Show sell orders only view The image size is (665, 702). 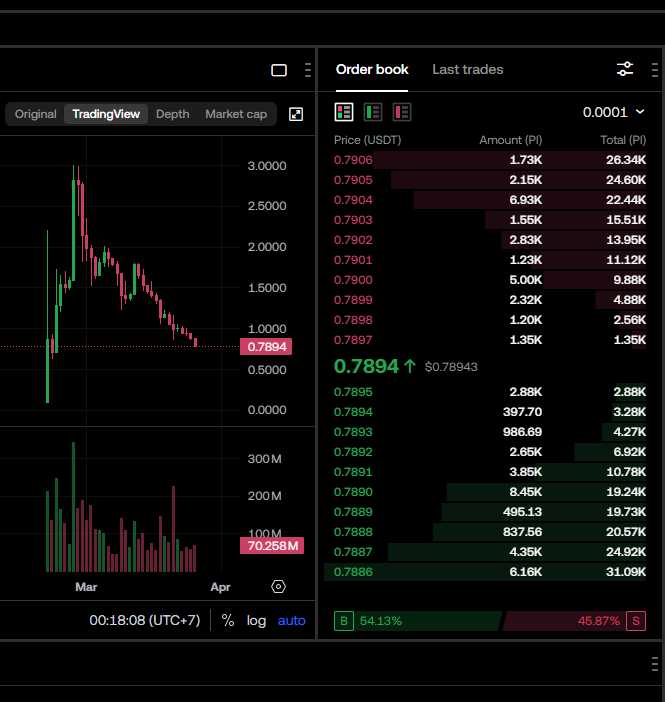click(402, 112)
